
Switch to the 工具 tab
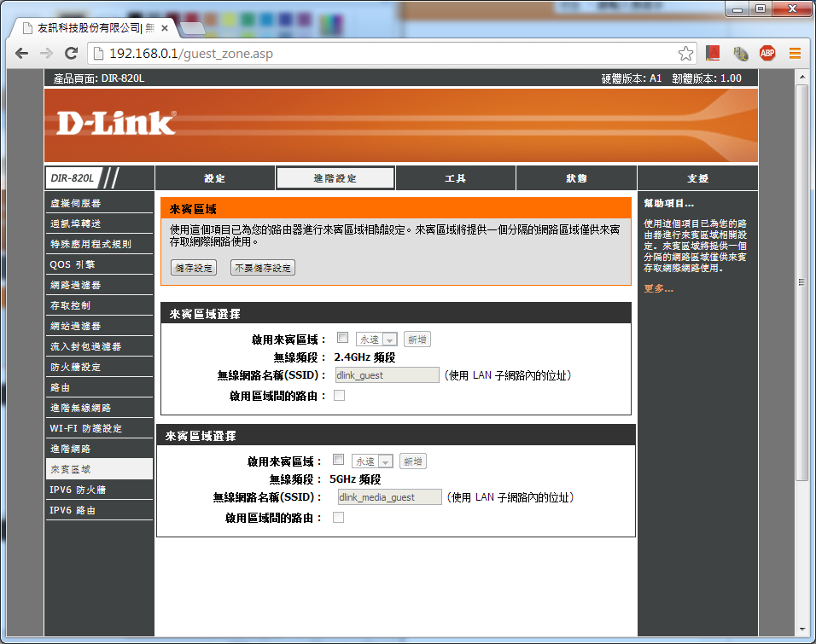[x=456, y=178]
